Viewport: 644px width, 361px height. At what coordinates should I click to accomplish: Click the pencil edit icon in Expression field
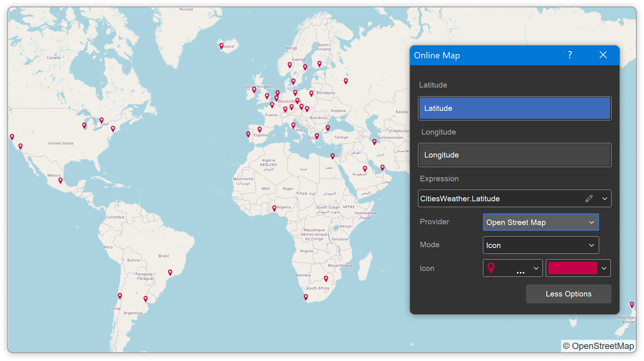click(x=589, y=198)
